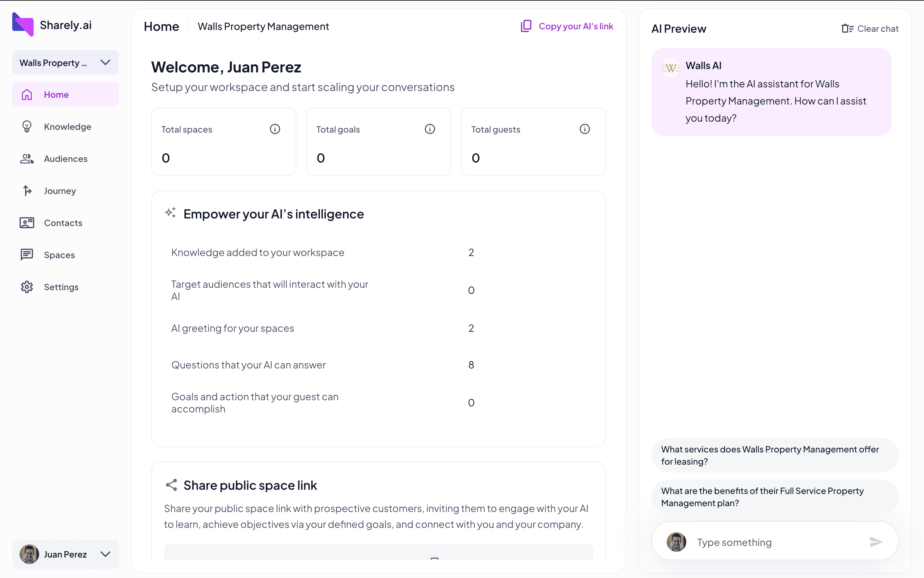Click the Walls AI greeting message
924x578 pixels.
(x=771, y=92)
